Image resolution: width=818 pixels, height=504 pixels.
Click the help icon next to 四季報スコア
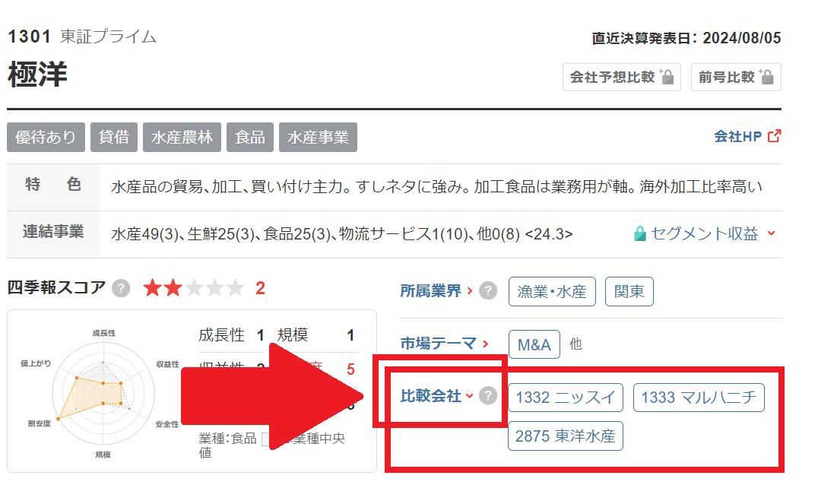pos(121,288)
